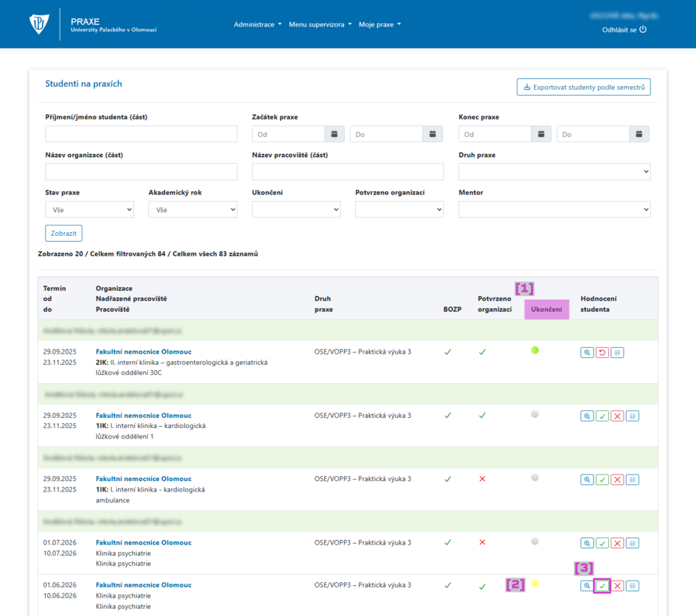Expand the Stav praxe dropdown
This screenshot has height=616, width=696.
click(x=89, y=209)
